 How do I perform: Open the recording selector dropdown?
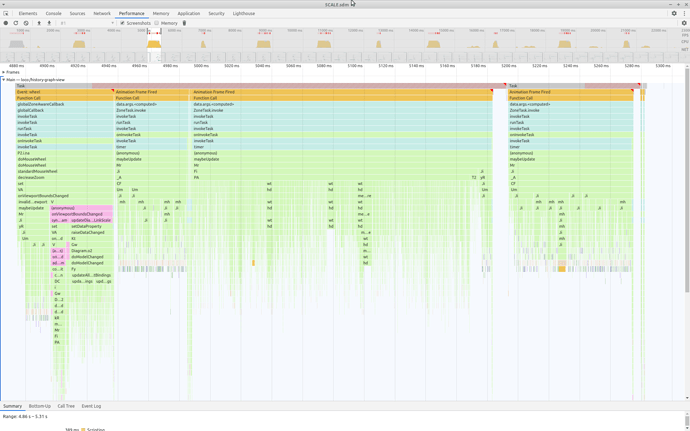[87, 23]
